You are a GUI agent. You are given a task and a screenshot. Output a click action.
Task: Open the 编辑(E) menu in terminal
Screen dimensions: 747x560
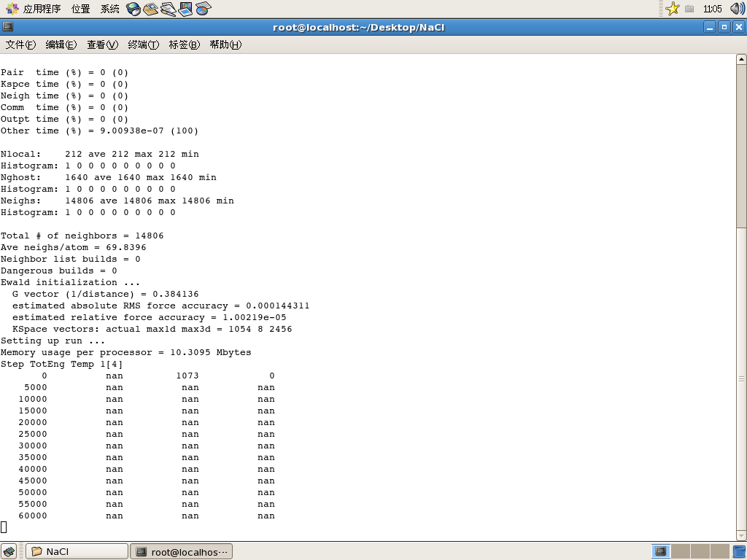pyautogui.click(x=61, y=44)
